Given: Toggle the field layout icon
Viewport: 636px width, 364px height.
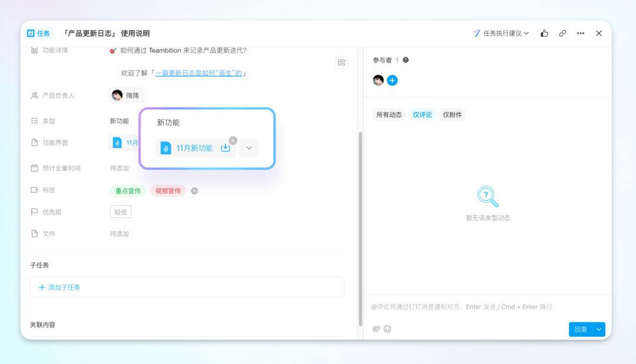Looking at the screenshot, I should [342, 62].
